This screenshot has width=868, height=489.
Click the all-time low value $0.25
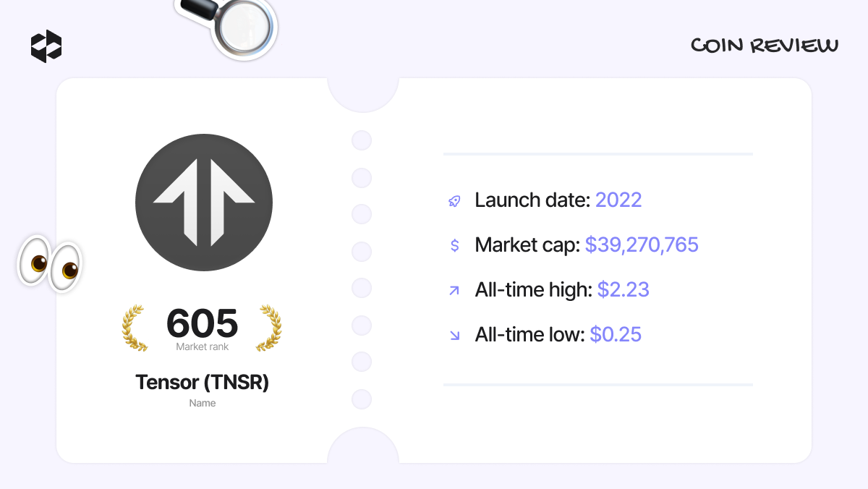click(x=616, y=335)
